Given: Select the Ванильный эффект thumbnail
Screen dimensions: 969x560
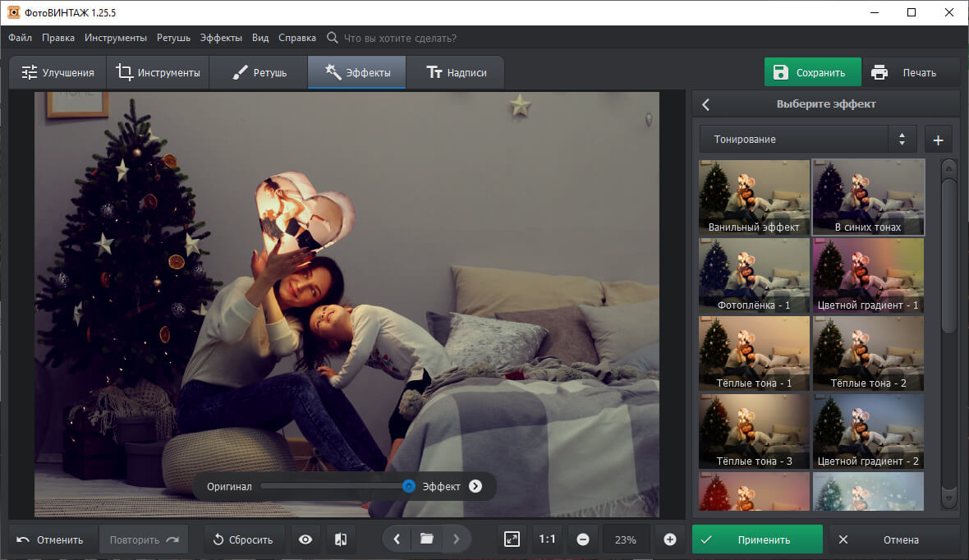Looking at the screenshot, I should [754, 197].
